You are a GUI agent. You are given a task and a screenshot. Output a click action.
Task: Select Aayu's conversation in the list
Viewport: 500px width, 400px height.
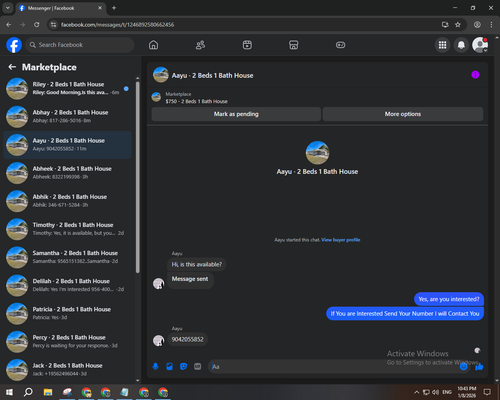tap(68, 145)
